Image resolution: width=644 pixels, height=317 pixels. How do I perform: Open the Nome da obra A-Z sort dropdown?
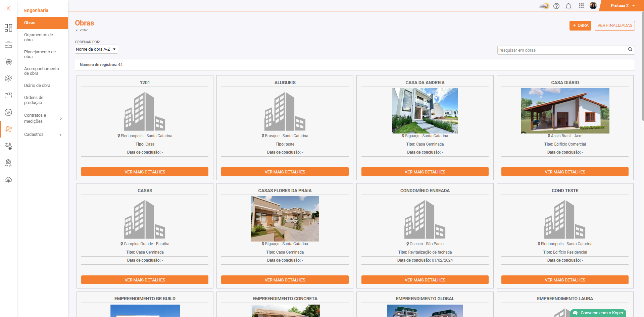(96, 49)
